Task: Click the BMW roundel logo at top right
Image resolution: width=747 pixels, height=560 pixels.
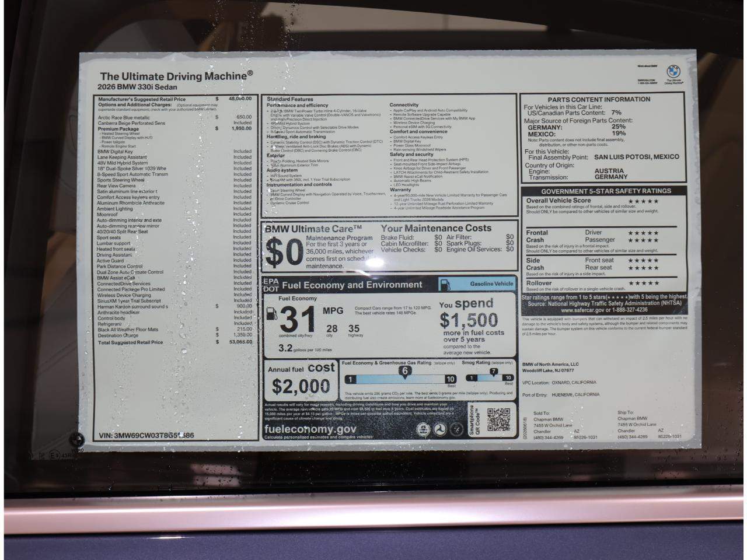Action: coord(674,71)
